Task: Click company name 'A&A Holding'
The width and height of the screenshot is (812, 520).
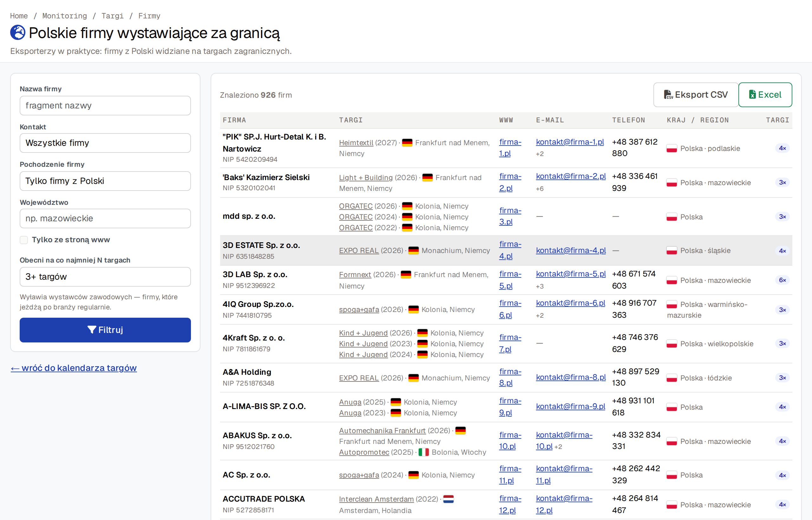Action: click(247, 372)
